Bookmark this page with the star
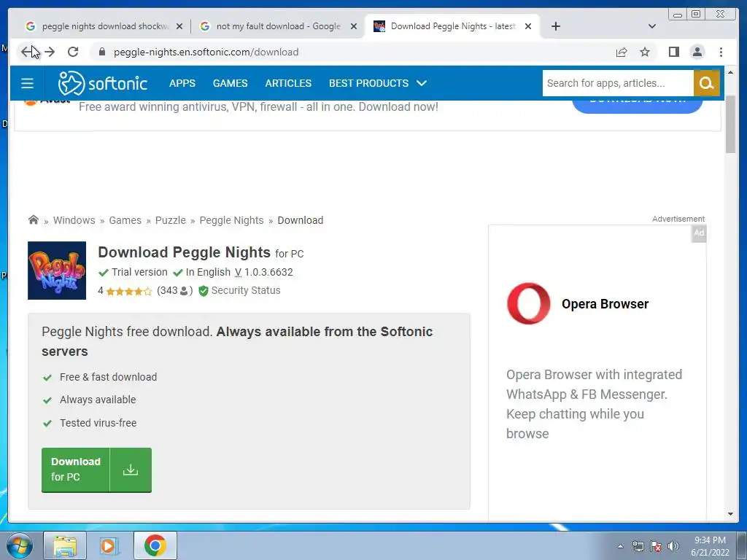This screenshot has height=560, width=747. point(645,52)
